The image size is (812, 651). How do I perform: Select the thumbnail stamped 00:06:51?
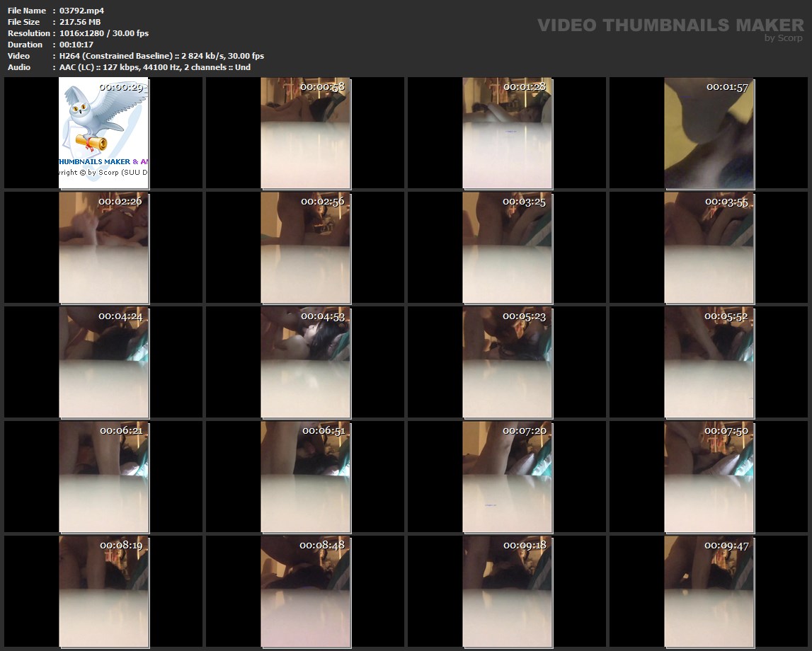pos(306,477)
